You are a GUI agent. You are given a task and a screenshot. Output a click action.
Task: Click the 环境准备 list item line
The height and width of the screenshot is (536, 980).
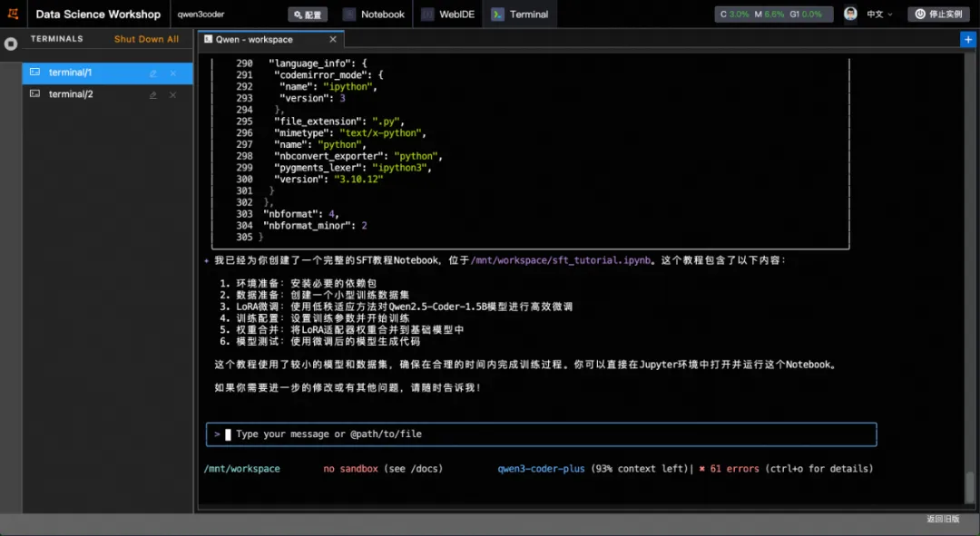click(x=299, y=284)
